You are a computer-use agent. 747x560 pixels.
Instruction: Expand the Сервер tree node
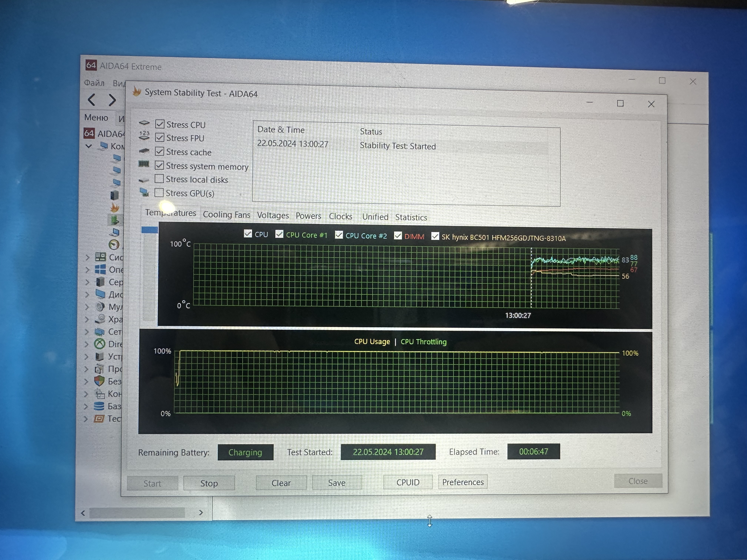[x=87, y=282]
